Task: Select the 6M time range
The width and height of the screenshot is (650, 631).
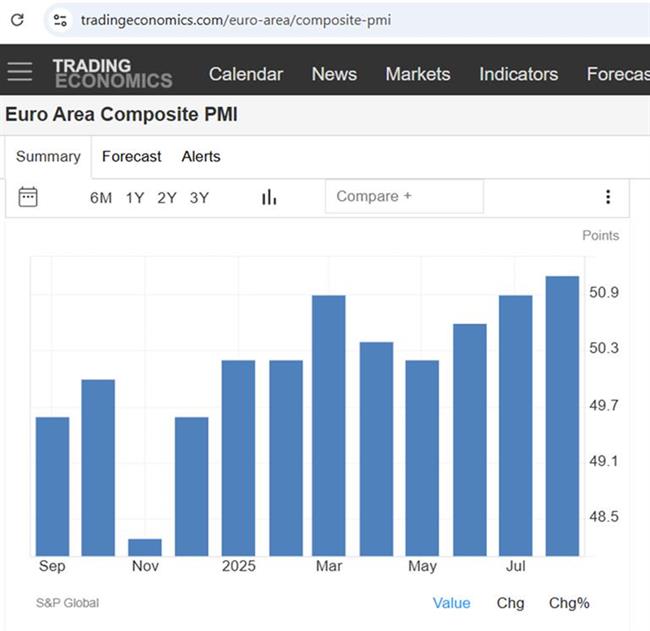Action: click(101, 198)
